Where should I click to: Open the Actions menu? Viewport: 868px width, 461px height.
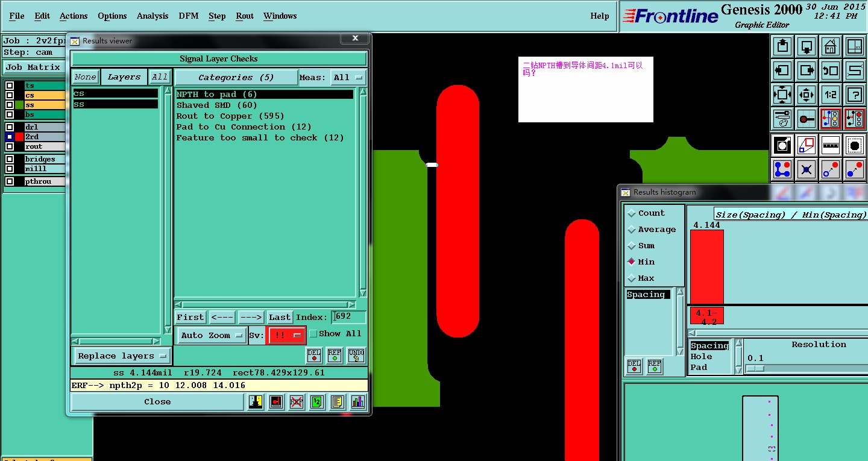74,16
